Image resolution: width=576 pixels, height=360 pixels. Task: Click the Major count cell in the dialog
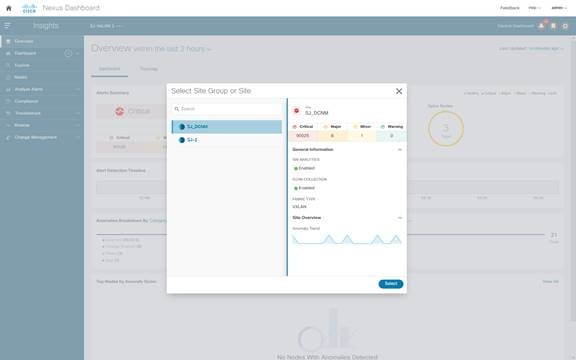point(332,136)
